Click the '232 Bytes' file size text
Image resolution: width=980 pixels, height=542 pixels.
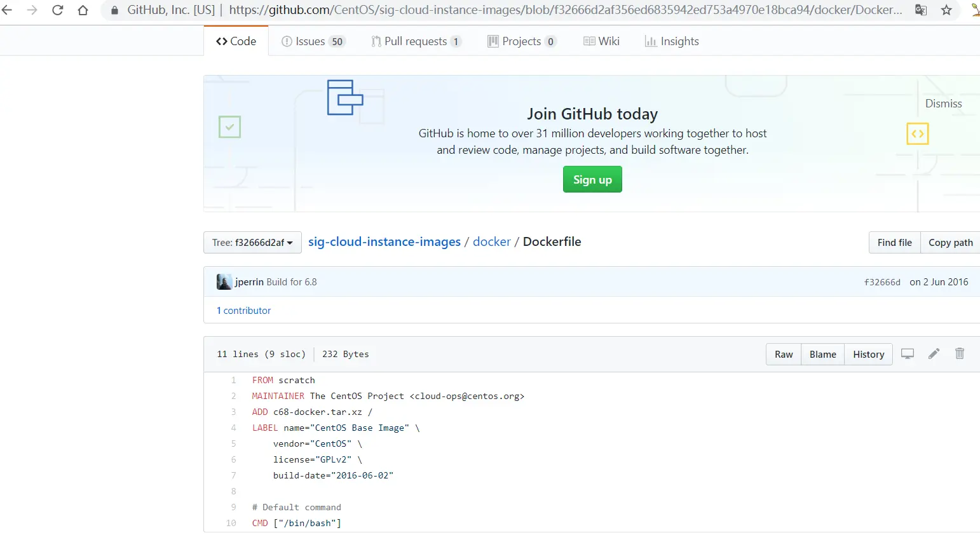pyautogui.click(x=345, y=354)
